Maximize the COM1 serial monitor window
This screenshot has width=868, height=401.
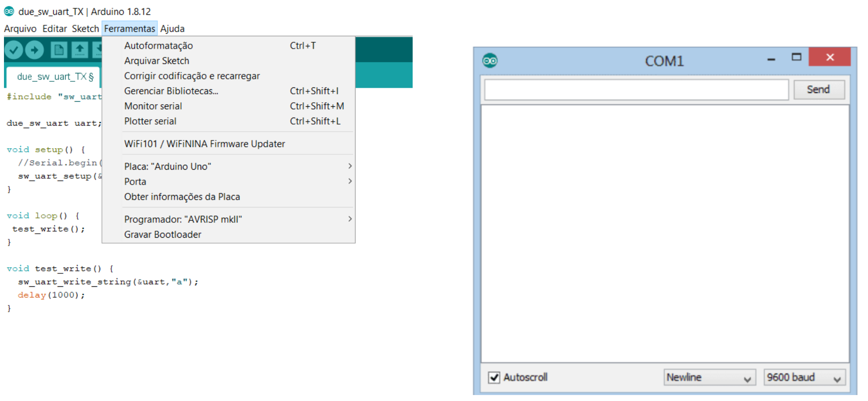pos(796,57)
